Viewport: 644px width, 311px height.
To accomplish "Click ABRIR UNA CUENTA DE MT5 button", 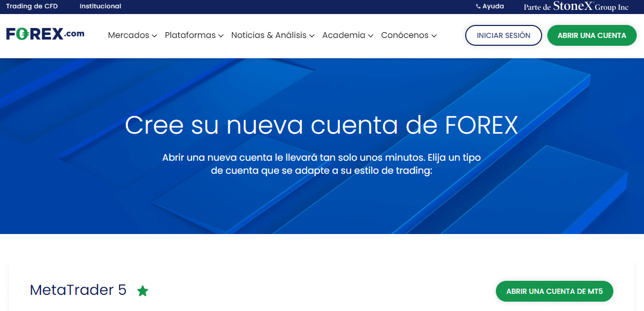I will point(554,291).
